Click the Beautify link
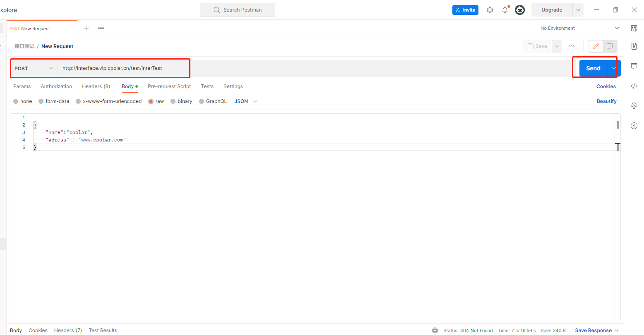This screenshot has height=335, width=644. point(606,101)
